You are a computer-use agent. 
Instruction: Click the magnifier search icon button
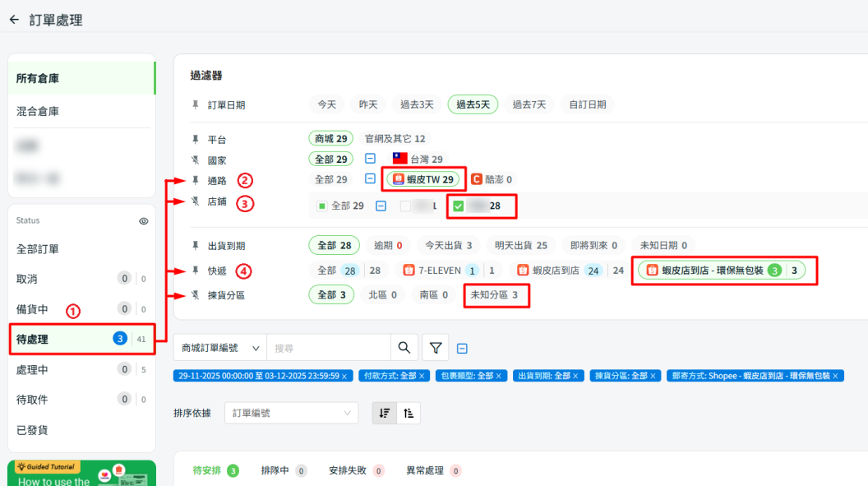click(x=403, y=348)
